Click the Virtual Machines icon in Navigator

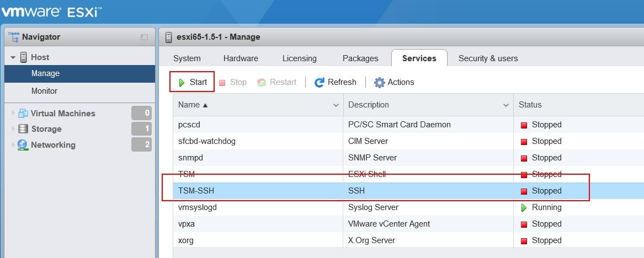click(x=23, y=114)
